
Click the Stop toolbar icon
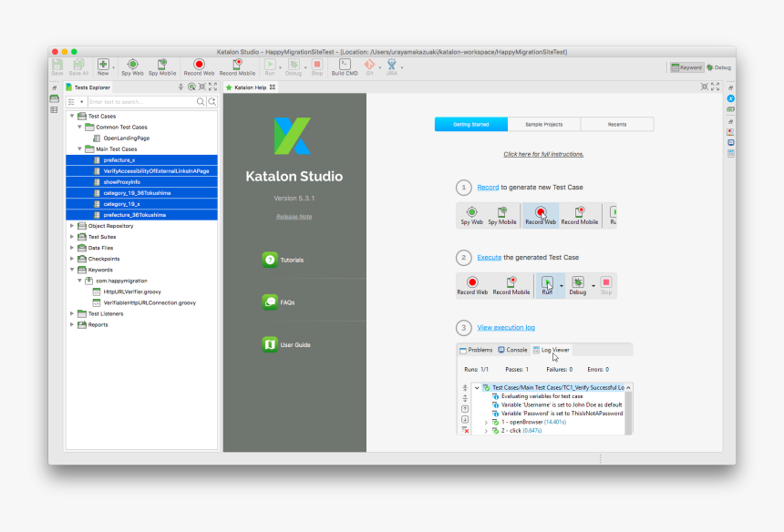(317, 65)
